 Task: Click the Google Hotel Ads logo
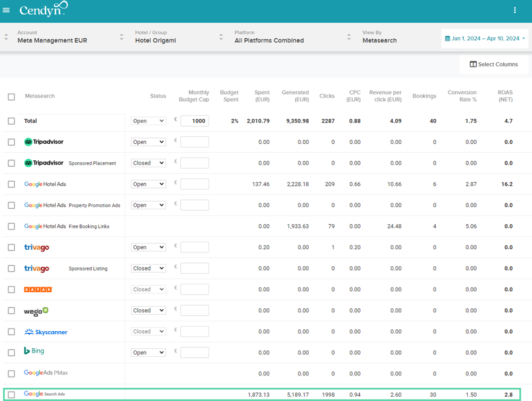tap(45, 184)
